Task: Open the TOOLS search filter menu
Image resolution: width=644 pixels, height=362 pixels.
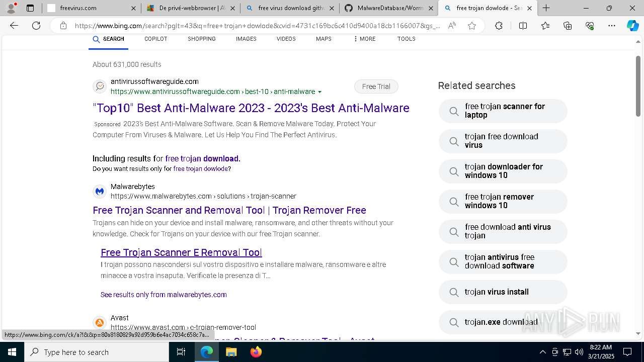Action: point(407,39)
